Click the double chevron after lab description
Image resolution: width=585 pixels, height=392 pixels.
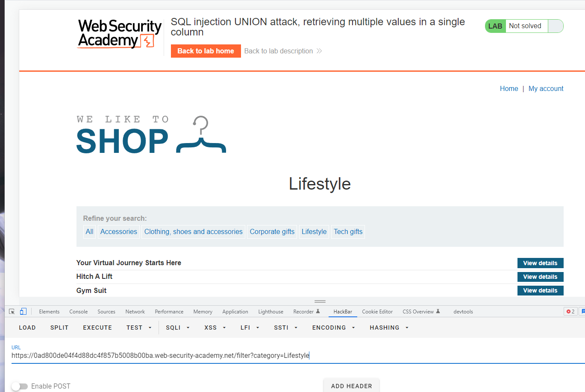[x=319, y=51]
